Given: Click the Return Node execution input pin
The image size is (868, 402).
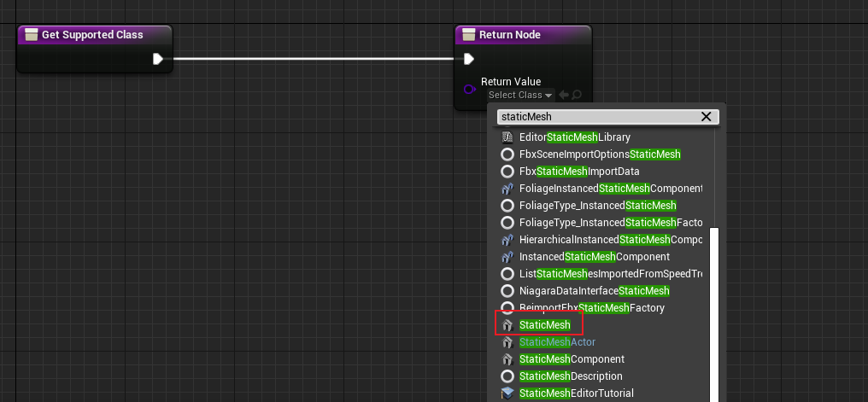Looking at the screenshot, I should point(469,59).
